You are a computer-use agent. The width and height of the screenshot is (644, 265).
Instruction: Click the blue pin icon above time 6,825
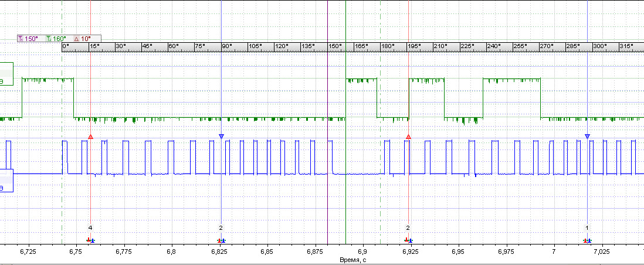click(223, 240)
